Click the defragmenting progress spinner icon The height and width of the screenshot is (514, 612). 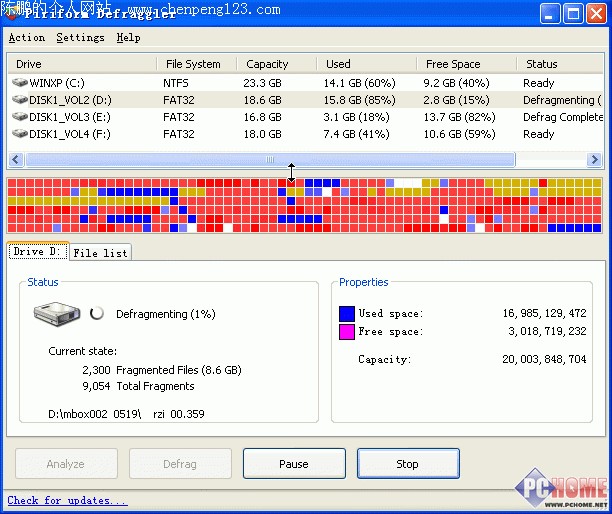[97, 314]
